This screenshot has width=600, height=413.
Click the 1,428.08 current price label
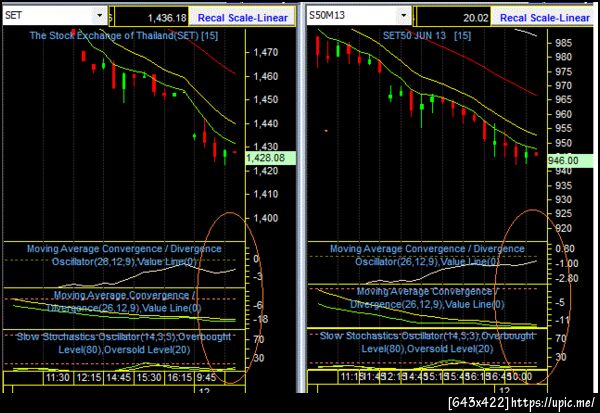click(270, 158)
